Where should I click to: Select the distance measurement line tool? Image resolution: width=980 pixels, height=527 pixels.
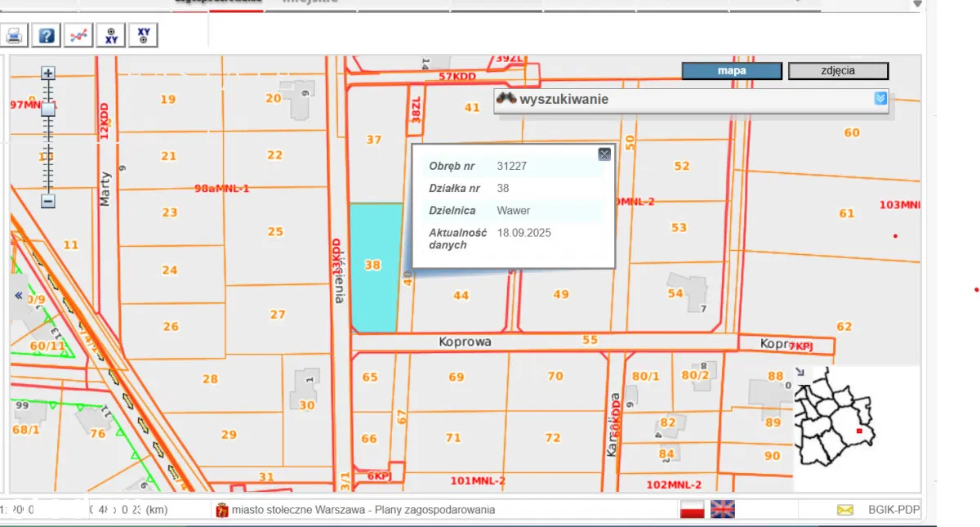tap(78, 35)
